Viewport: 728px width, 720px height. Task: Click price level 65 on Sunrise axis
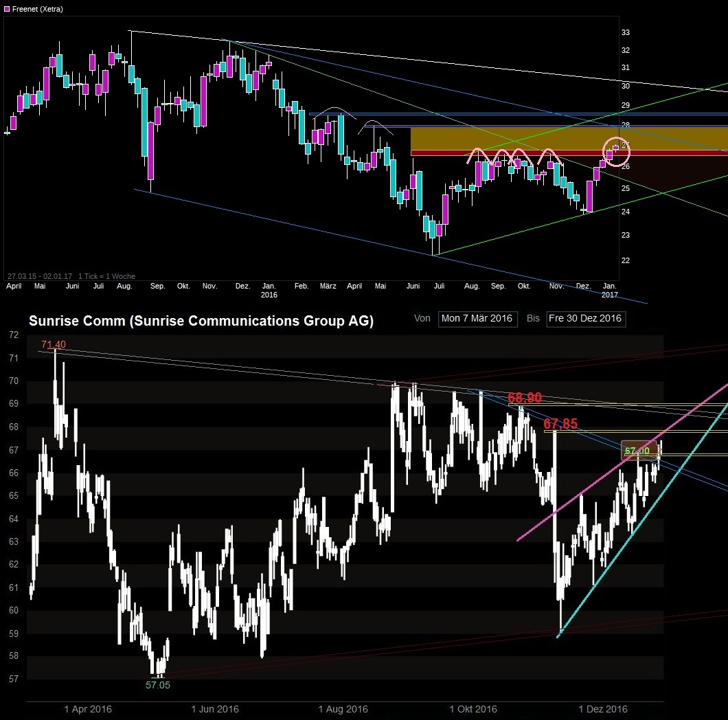coord(14,495)
